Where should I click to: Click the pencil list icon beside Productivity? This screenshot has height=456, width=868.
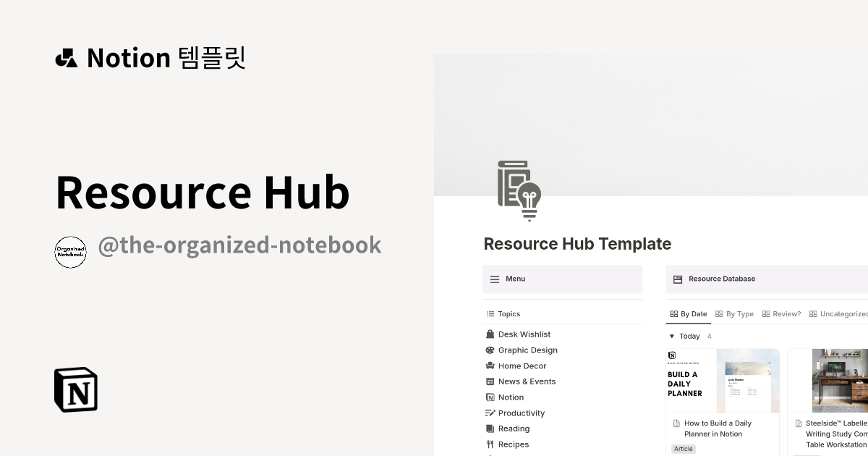pos(490,413)
